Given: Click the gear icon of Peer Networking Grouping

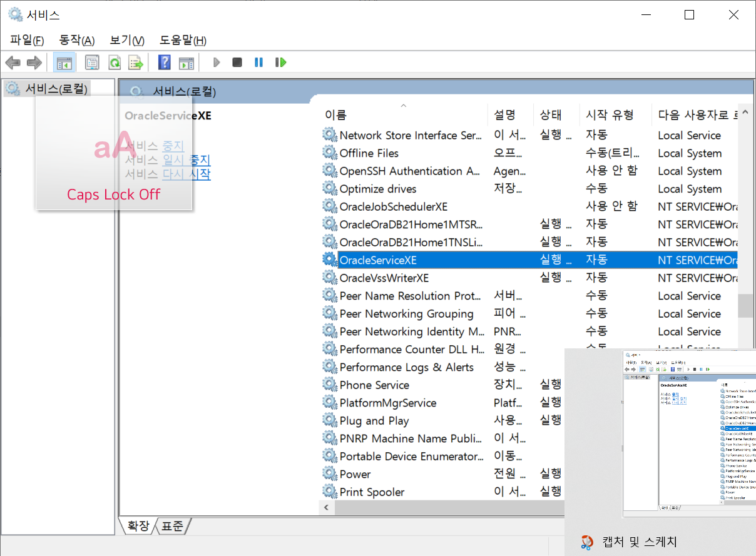Looking at the screenshot, I should coord(330,313).
